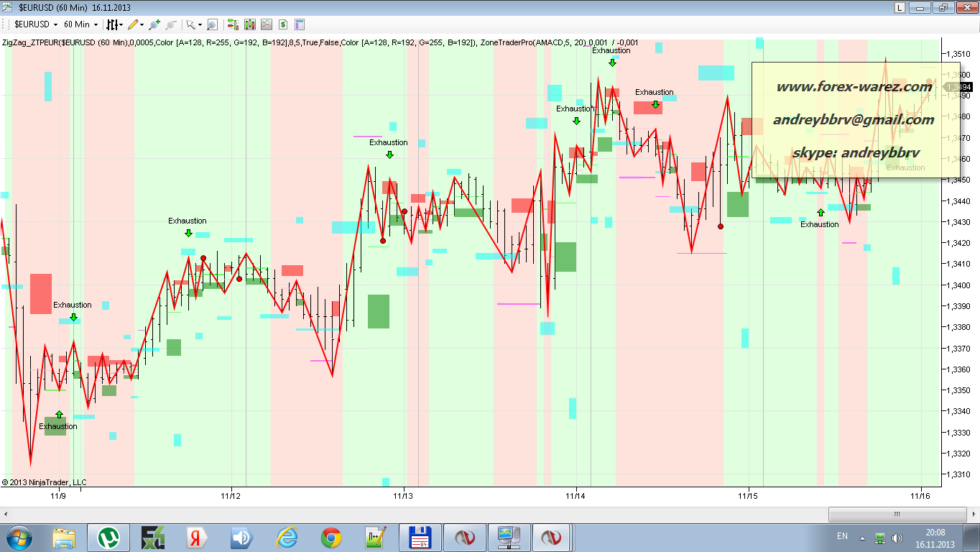Select the arrow cursor pointer tool
This screenshot has width=980, height=552.
click(190, 24)
